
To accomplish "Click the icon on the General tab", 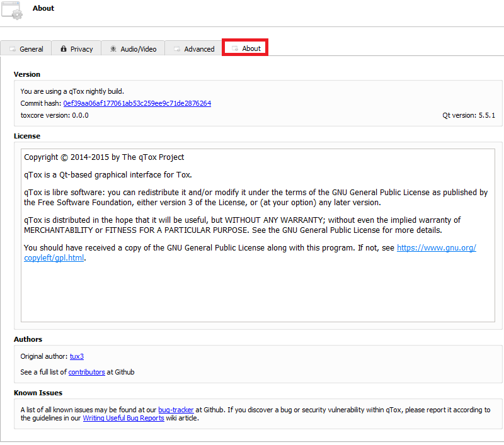I will 12,49.
